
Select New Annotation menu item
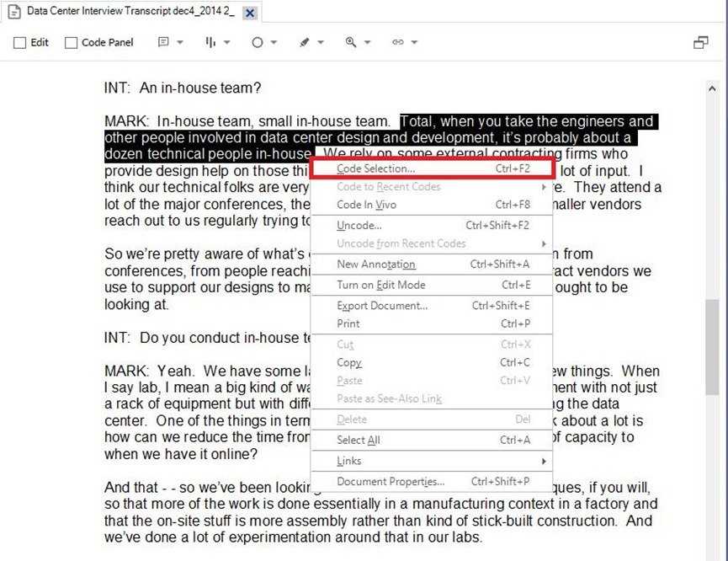(433, 264)
